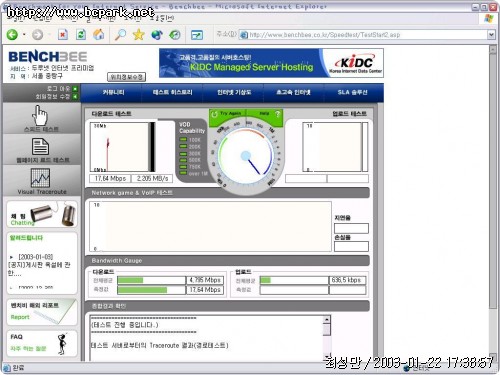The height and width of the screenshot is (375, 500).
Task: Click the green Back arrow in IE toolbar
Action: tap(12, 35)
